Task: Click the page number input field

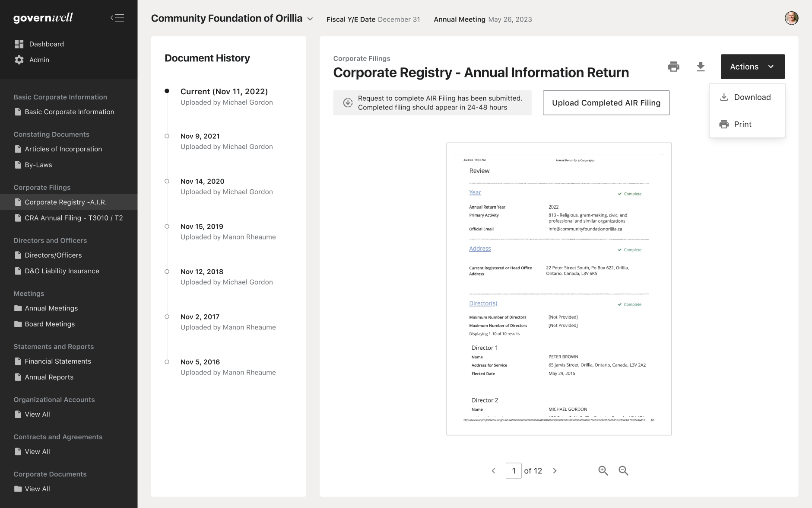Action: (x=513, y=471)
